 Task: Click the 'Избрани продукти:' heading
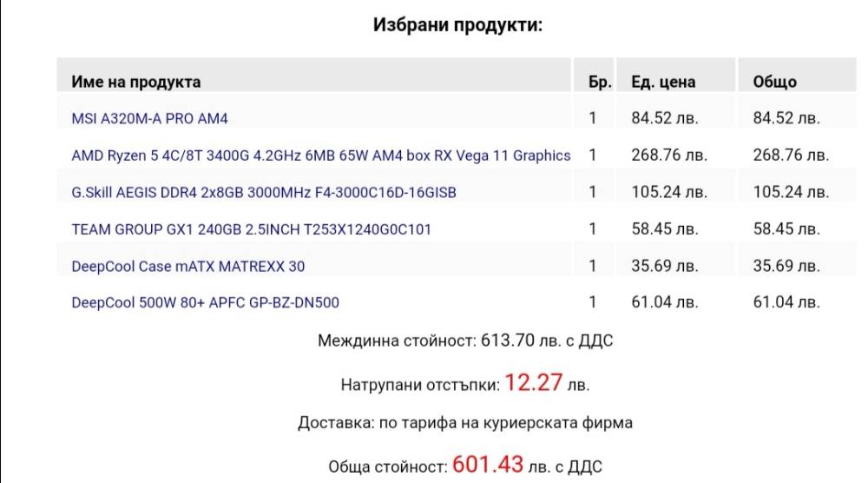[x=457, y=25]
